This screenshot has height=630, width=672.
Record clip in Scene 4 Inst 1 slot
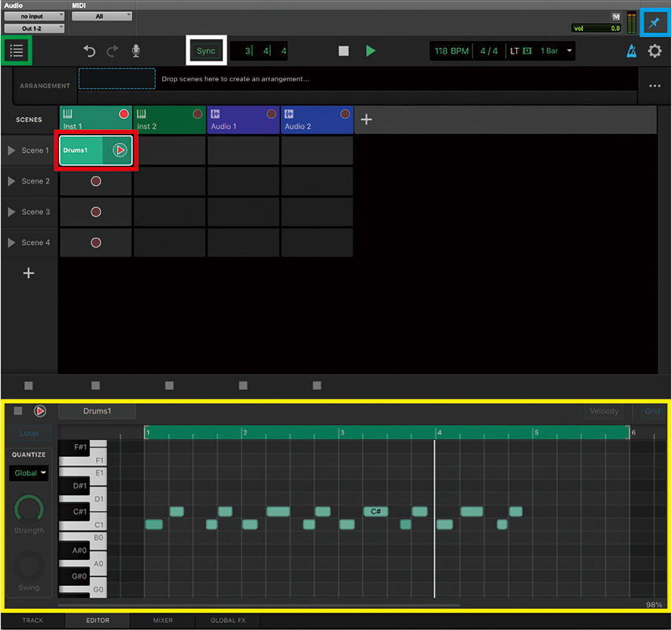[x=96, y=243]
